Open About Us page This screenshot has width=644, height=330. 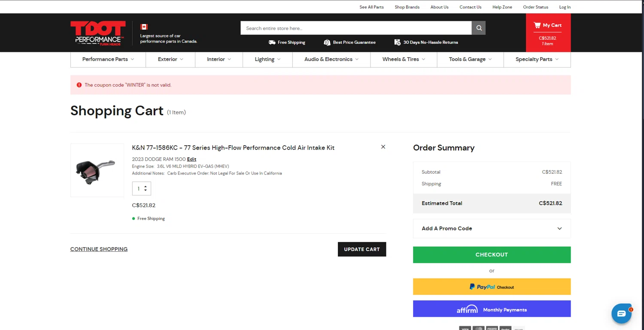pos(439,7)
